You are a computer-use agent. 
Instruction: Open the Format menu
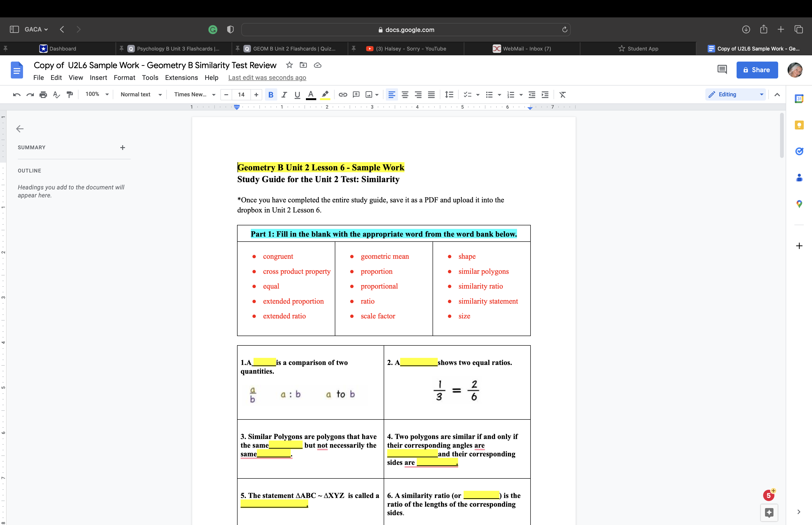click(x=124, y=78)
